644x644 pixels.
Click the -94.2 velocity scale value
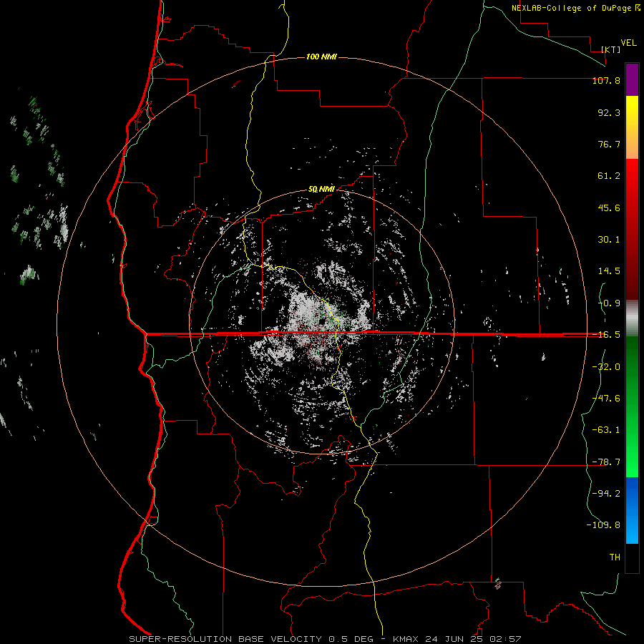point(606,494)
